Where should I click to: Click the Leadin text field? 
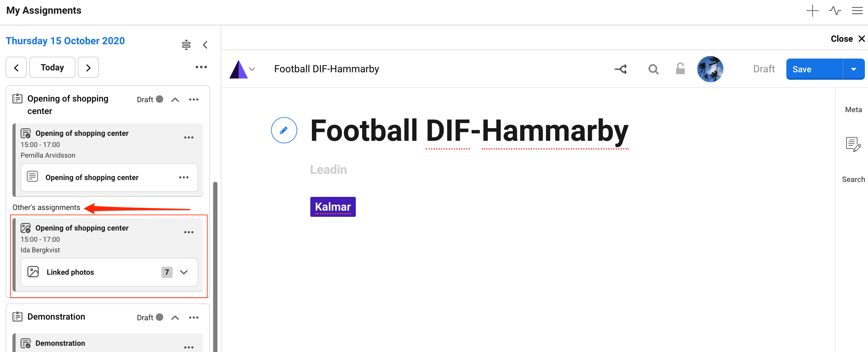coord(328,169)
